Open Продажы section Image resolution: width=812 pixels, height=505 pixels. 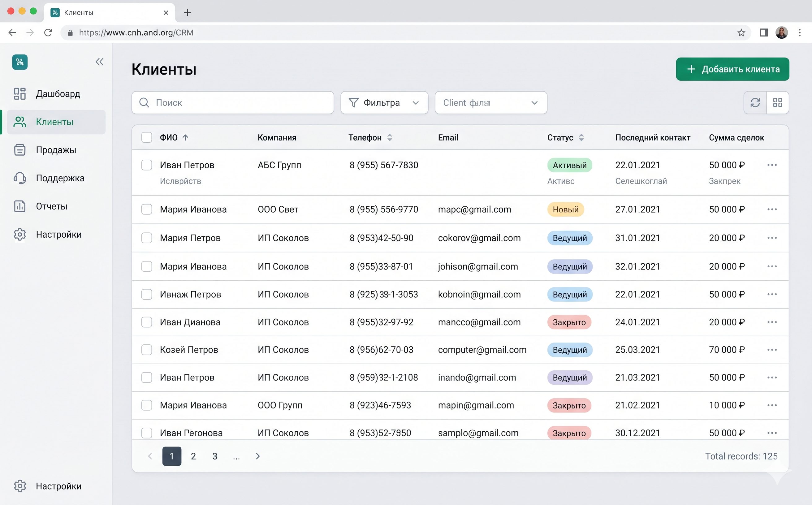click(x=56, y=150)
